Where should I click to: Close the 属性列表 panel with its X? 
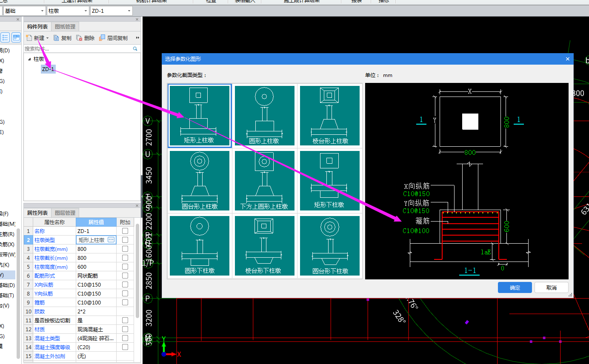point(137,205)
